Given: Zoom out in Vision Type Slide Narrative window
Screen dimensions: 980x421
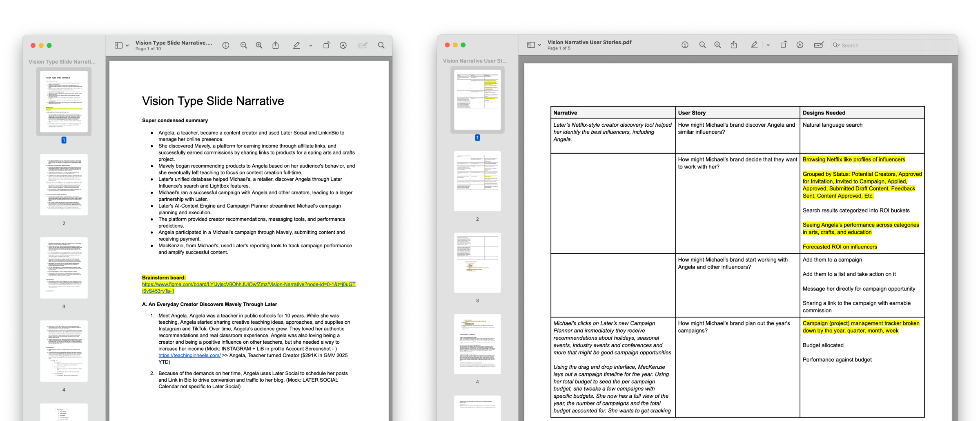Looking at the screenshot, I should [x=244, y=45].
